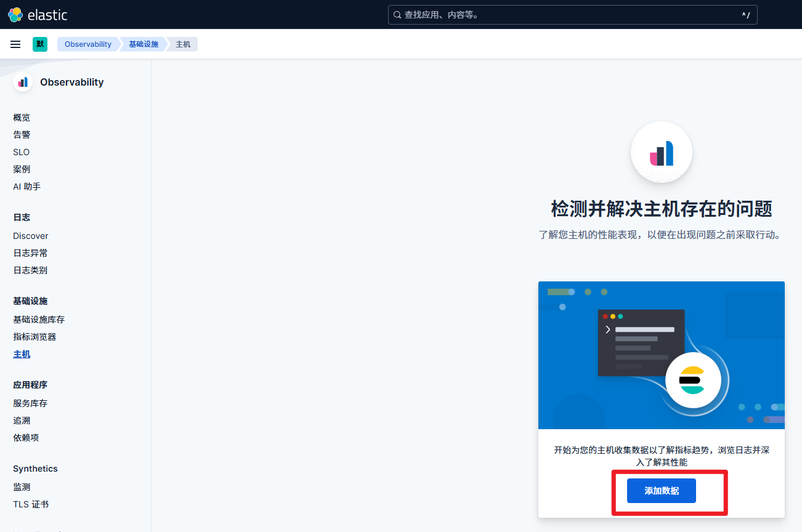This screenshot has height=532, width=802.
Task: Open 概览 in the sidebar
Action: click(22, 118)
